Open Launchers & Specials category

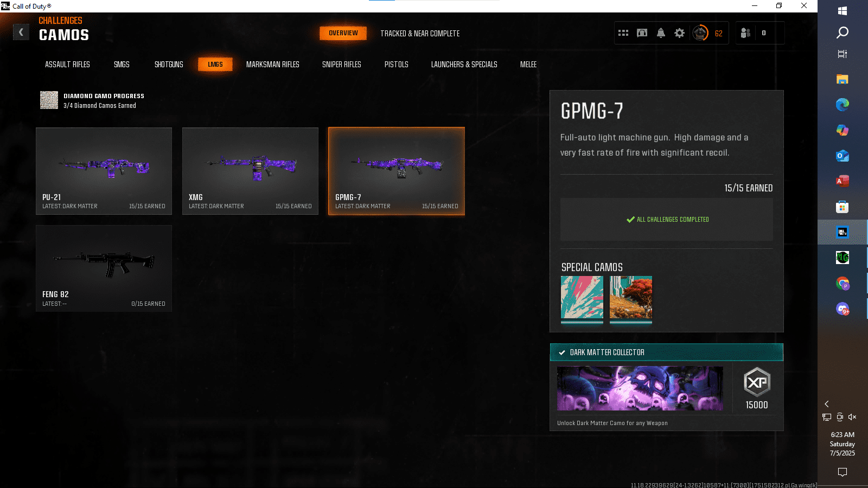pyautogui.click(x=464, y=65)
